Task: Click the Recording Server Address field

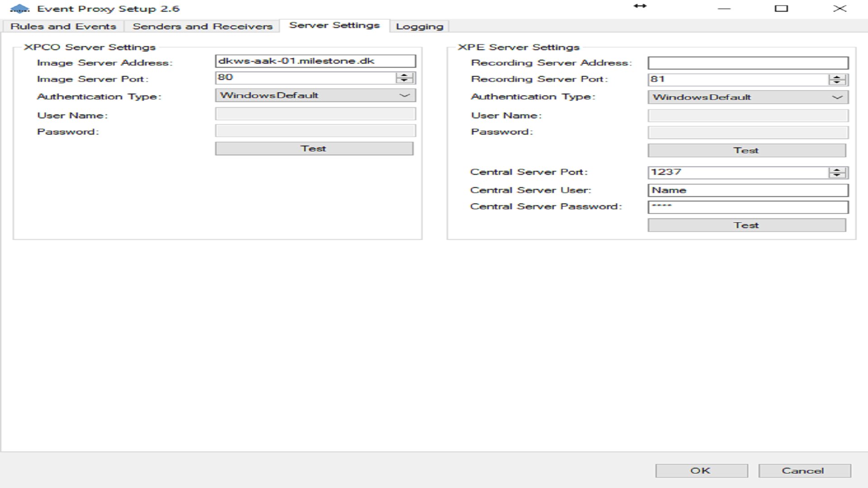Action: coord(748,63)
